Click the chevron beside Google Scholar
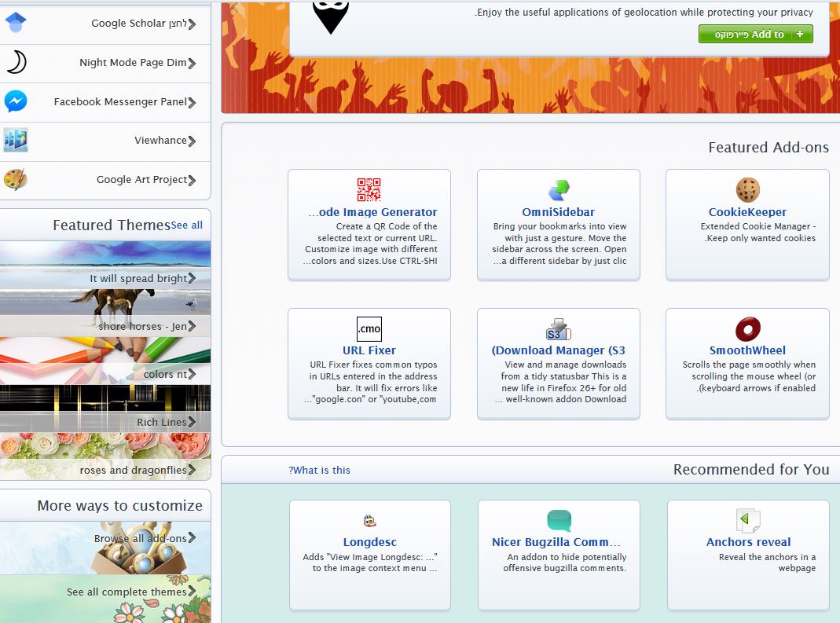 pos(193,24)
